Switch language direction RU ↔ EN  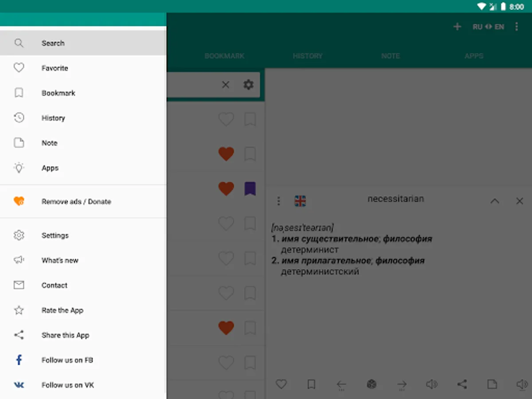pos(488,27)
